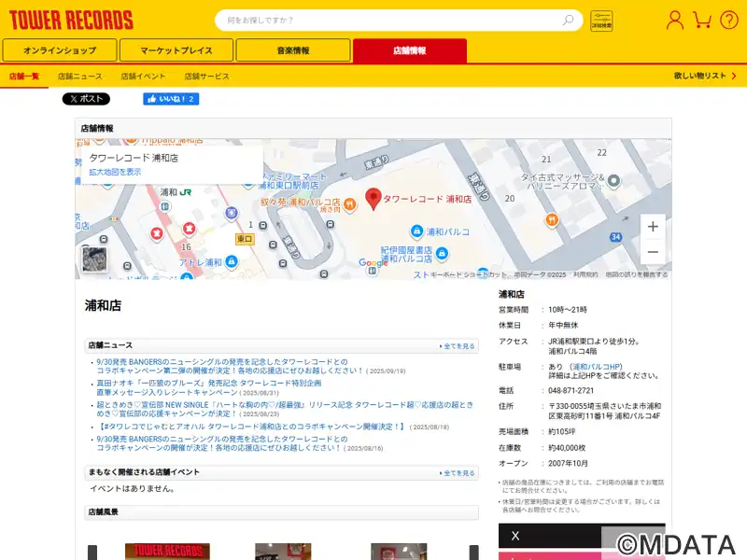Open the 欲しい物リスト link
The image size is (747, 560).
click(705, 76)
